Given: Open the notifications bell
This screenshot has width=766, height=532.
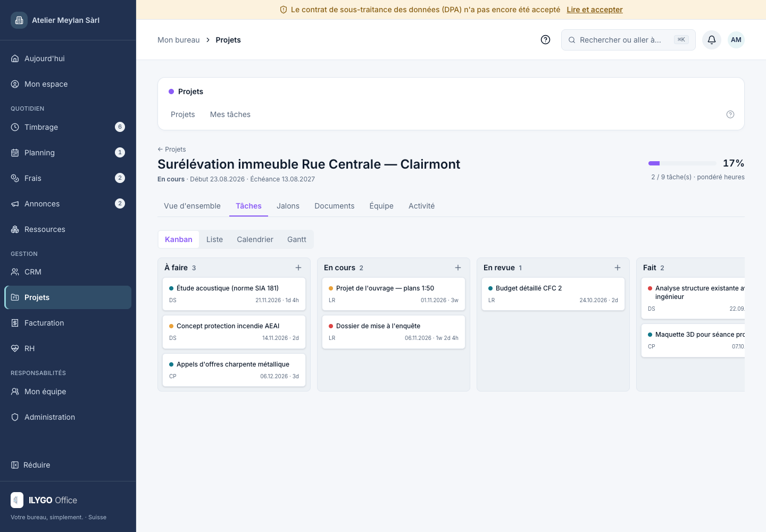Looking at the screenshot, I should pyautogui.click(x=712, y=40).
